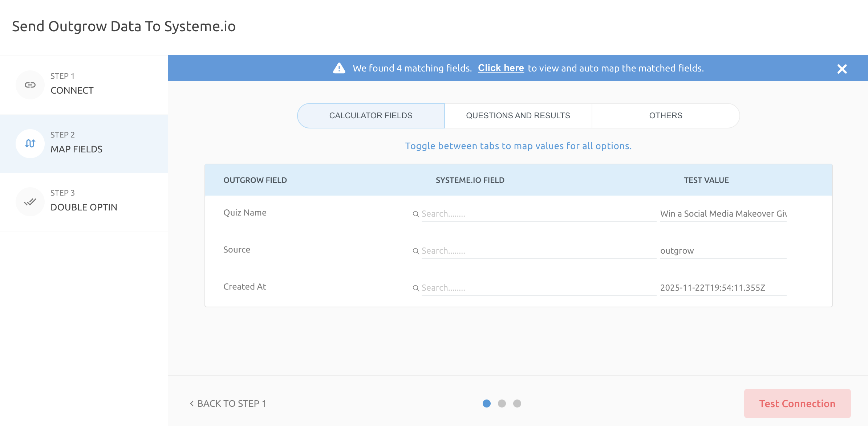Click search magnifier icon for Source

(x=416, y=251)
